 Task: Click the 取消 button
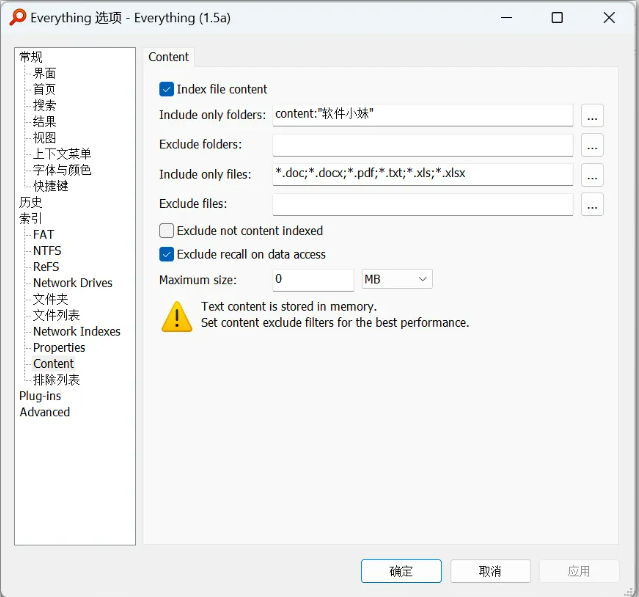coord(490,571)
